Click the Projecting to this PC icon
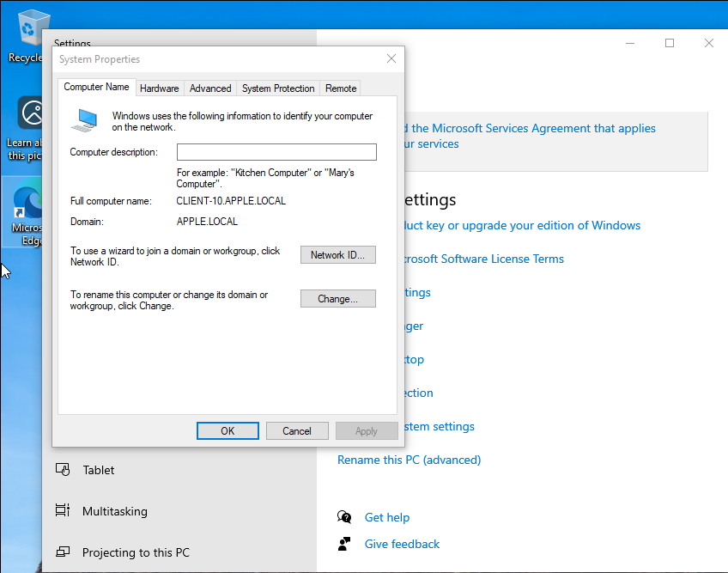728x573 pixels. [63, 552]
